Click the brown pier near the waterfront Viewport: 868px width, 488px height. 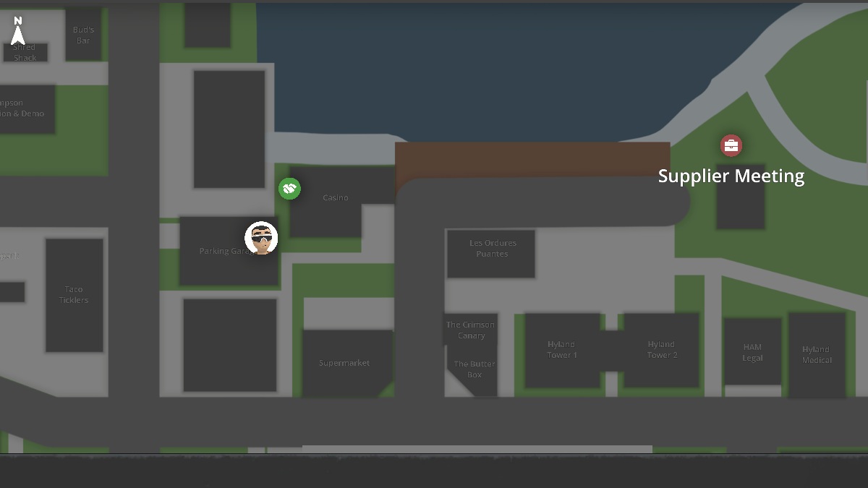point(533,160)
